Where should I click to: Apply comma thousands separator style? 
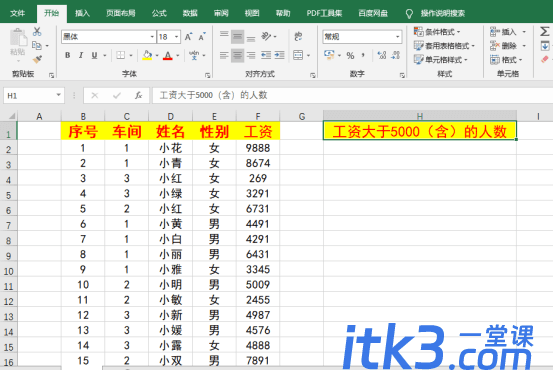[x=364, y=55]
